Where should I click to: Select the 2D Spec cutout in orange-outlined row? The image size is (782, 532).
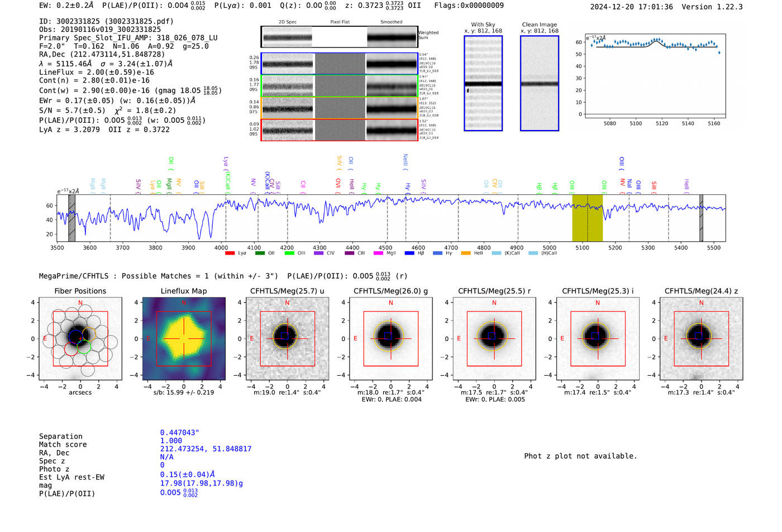pos(288,108)
